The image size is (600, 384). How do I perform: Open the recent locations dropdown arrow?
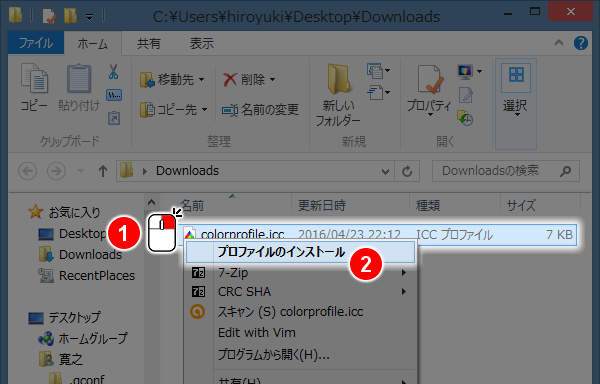(x=80, y=171)
